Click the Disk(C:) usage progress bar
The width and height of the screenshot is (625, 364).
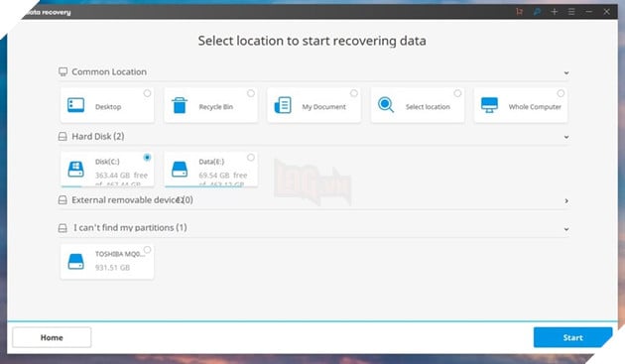pos(107,185)
